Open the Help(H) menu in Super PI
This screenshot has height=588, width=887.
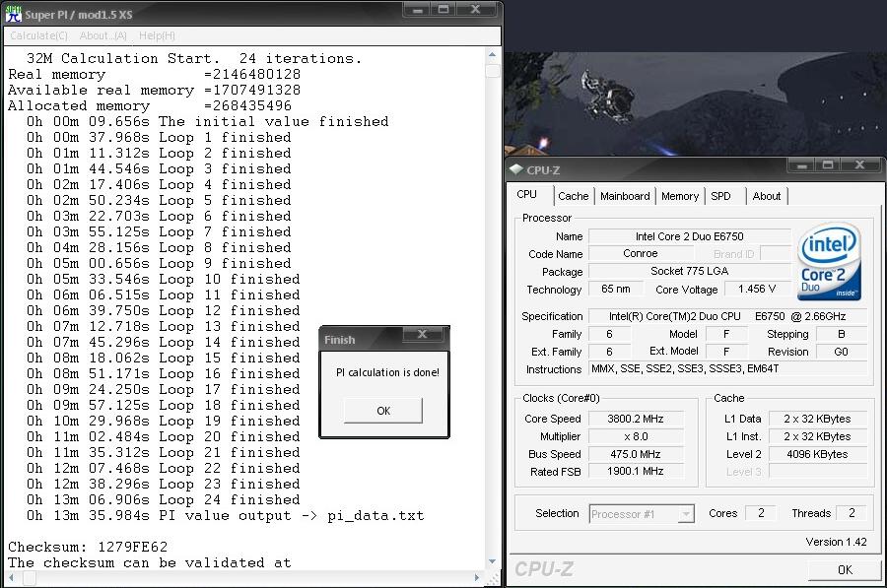pyautogui.click(x=157, y=35)
